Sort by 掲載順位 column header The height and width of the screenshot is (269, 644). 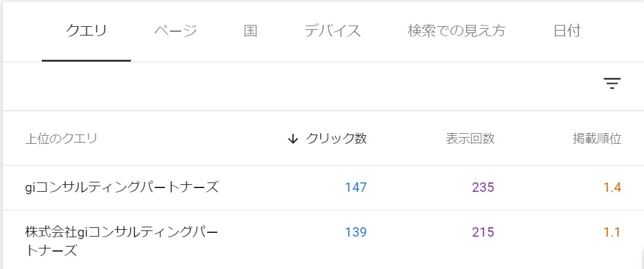597,139
